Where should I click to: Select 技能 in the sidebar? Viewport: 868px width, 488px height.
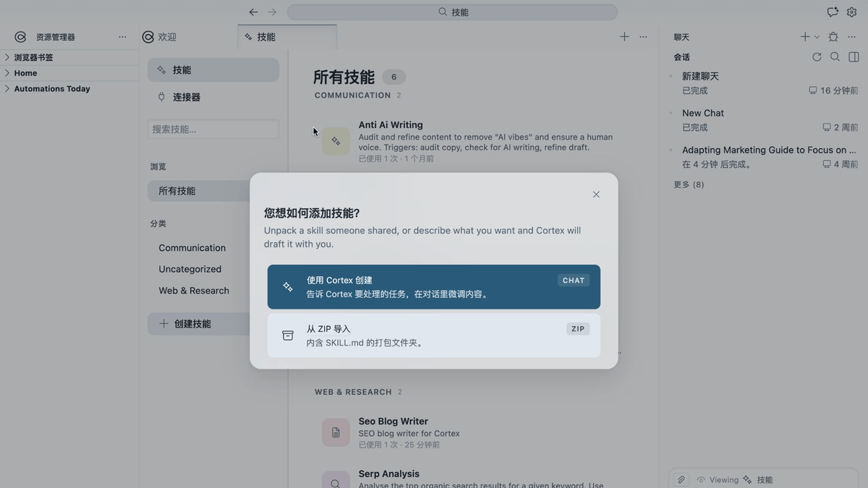tap(213, 70)
